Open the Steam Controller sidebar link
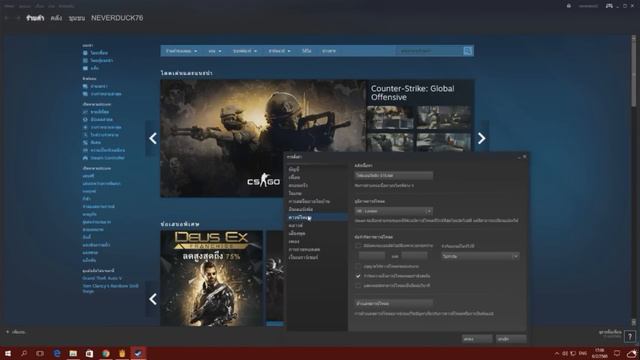The height and width of the screenshot is (360, 640). [107, 158]
